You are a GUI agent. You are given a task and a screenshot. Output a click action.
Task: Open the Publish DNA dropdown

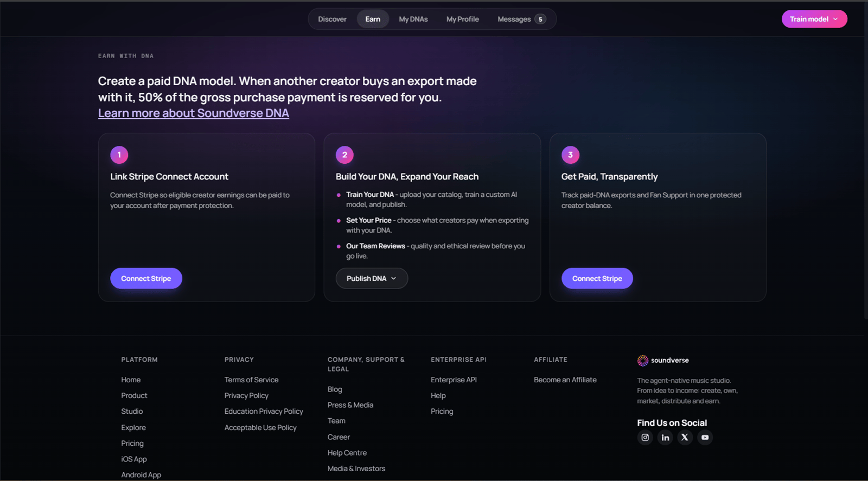coord(372,278)
